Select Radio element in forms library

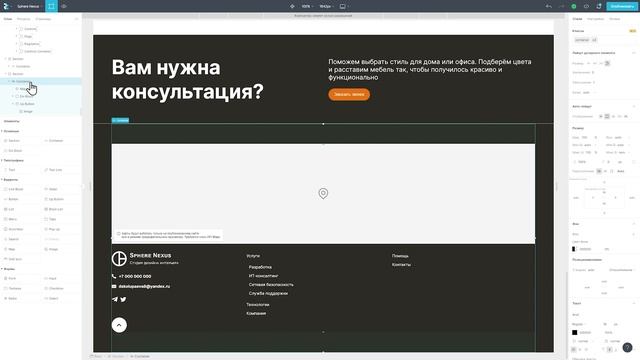[12, 298]
